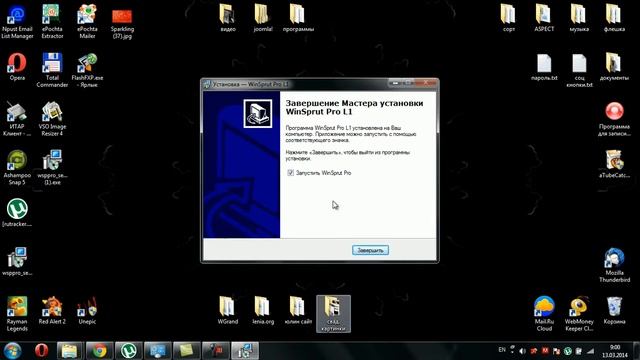Click the Opera icon in the taskbar
Screen dimensions: 640x360
[x=41, y=351]
